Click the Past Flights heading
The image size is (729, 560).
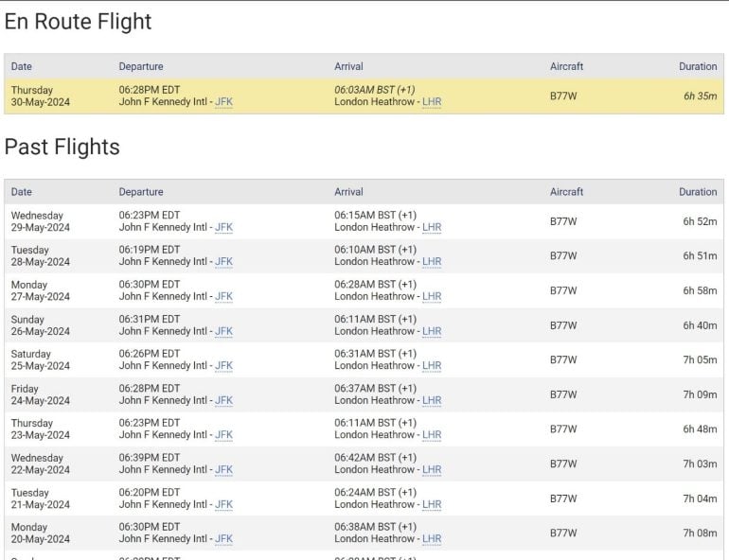point(62,148)
